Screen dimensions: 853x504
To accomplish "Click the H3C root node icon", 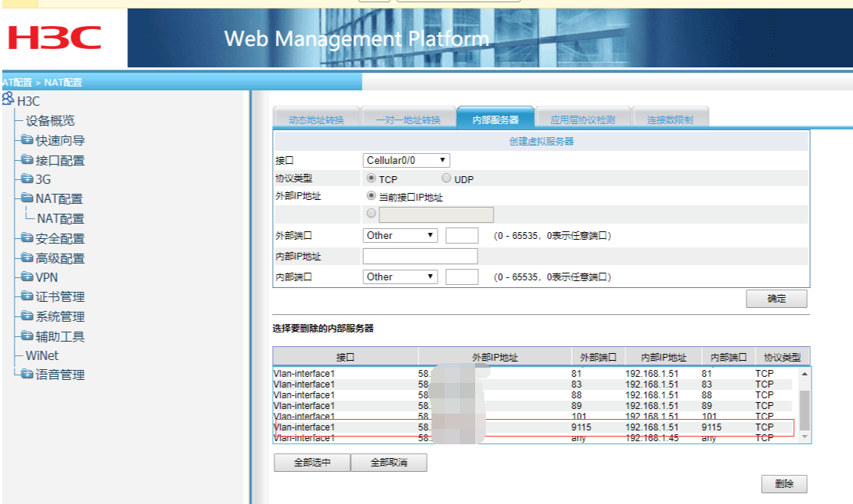I will pyautogui.click(x=8, y=98).
